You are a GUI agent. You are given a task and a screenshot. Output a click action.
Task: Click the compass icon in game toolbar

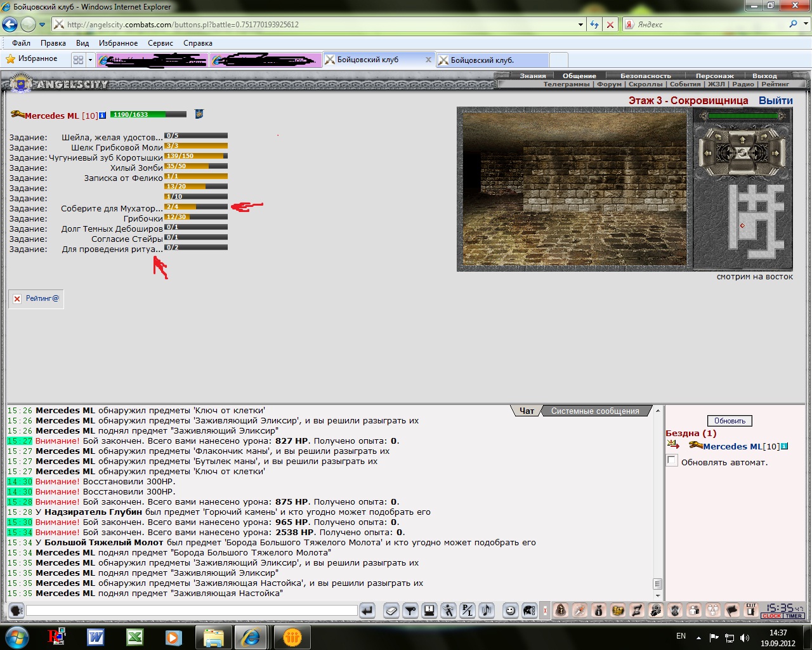point(580,611)
